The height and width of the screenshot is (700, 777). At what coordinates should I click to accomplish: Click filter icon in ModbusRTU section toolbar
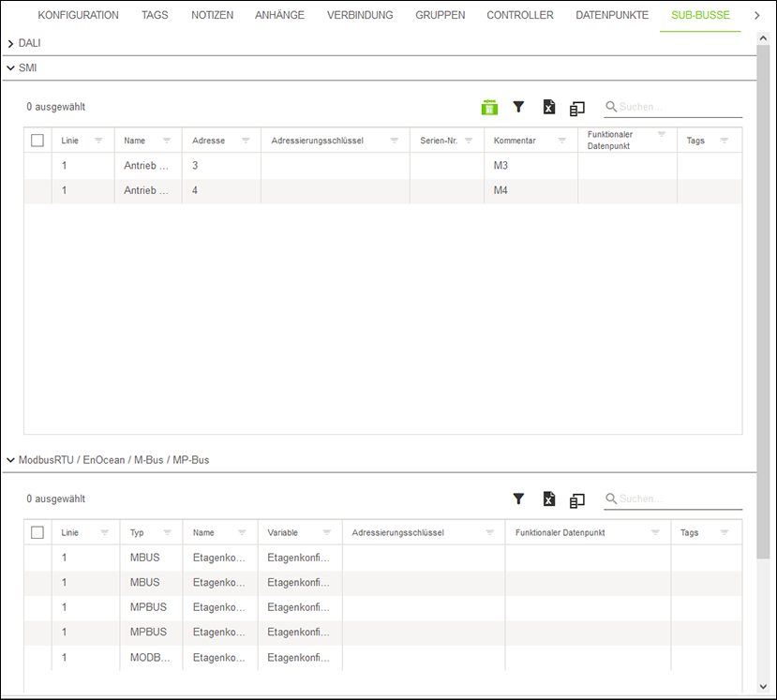[x=518, y=499]
